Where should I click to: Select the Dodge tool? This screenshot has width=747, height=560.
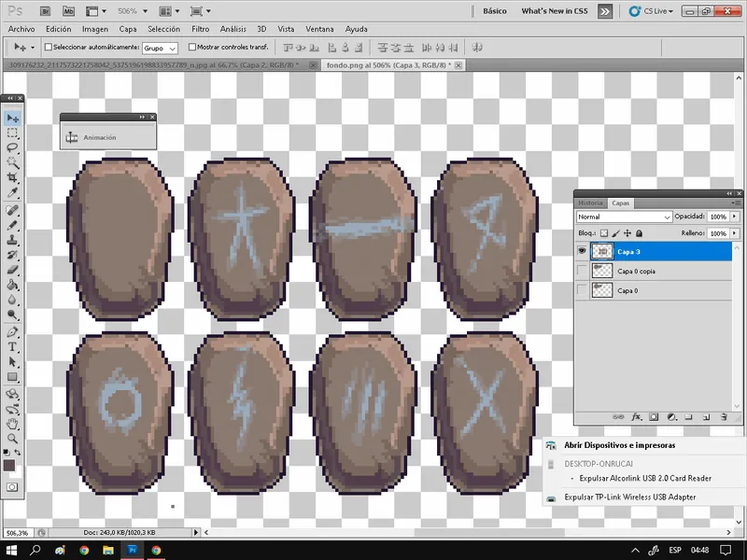click(12, 315)
